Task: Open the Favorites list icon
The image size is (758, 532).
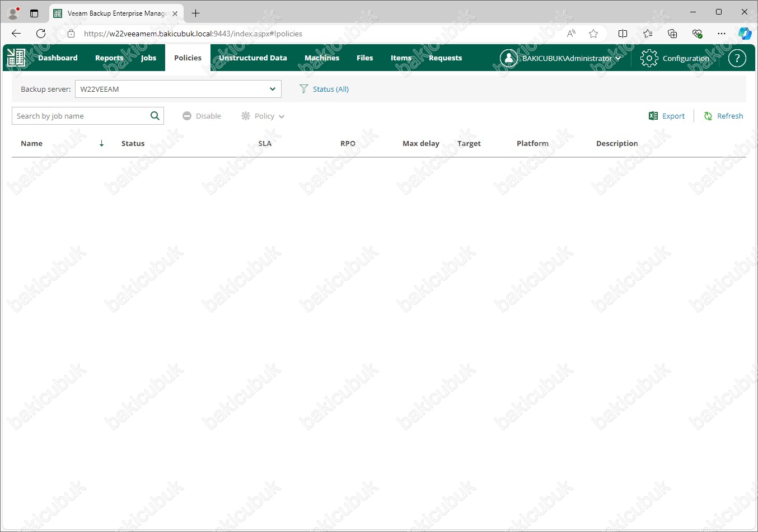Action: pos(648,34)
